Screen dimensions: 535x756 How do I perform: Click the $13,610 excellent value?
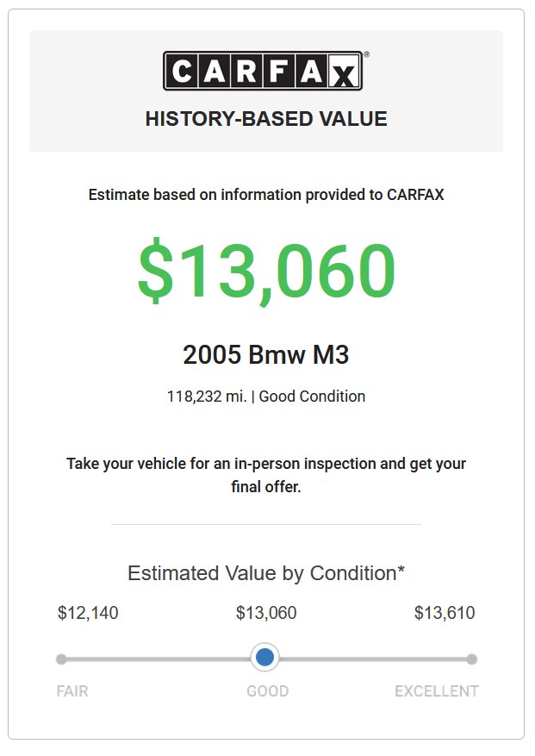pyautogui.click(x=445, y=613)
